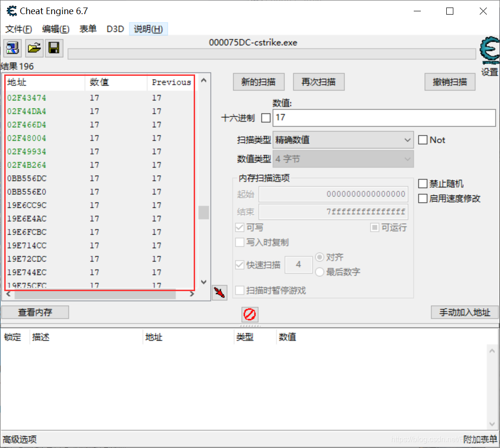The height and width of the screenshot is (448, 500).
Task: Select address row 19E6FCBC
Action: pyautogui.click(x=99, y=232)
